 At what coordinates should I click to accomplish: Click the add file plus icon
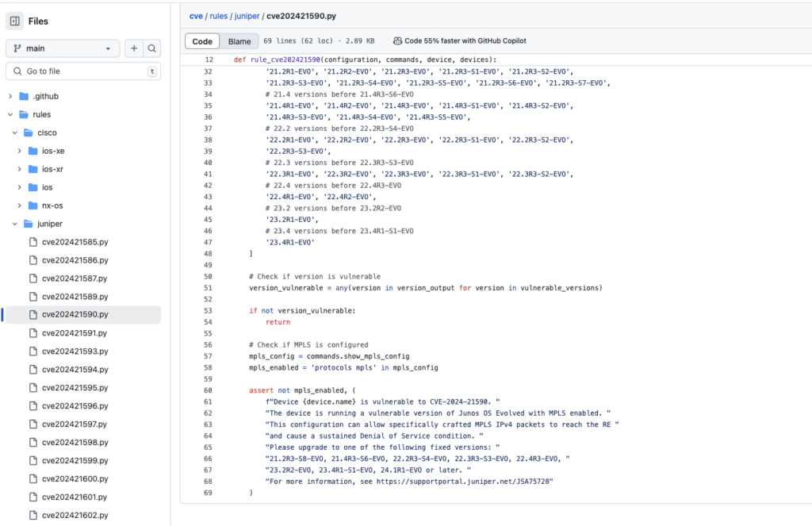coord(134,48)
